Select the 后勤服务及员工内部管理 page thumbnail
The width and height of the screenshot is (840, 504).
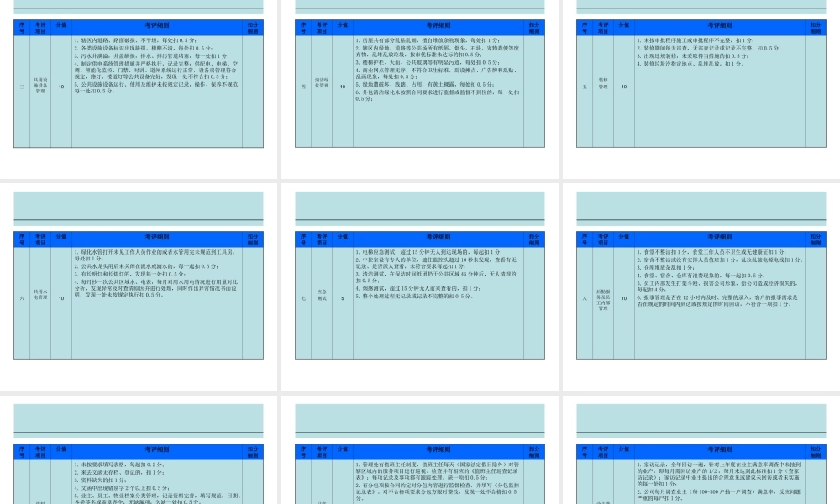tap(701, 286)
